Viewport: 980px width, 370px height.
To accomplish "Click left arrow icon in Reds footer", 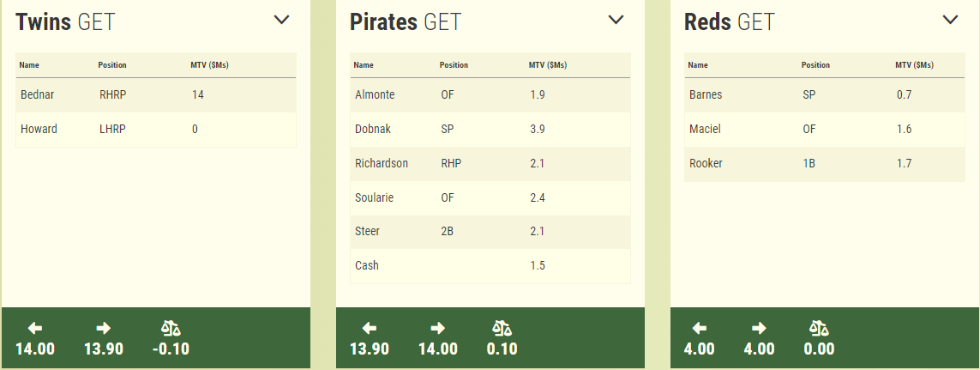I will [700, 328].
